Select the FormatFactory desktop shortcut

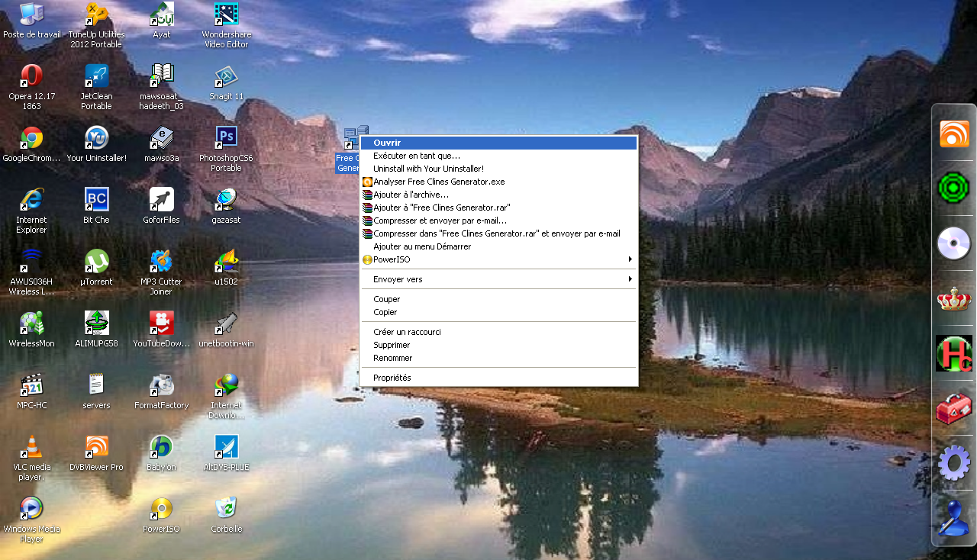[x=161, y=385]
